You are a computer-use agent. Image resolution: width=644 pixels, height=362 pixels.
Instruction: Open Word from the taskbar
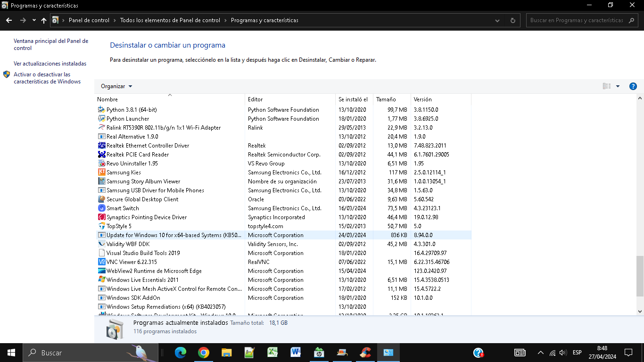[x=296, y=353]
